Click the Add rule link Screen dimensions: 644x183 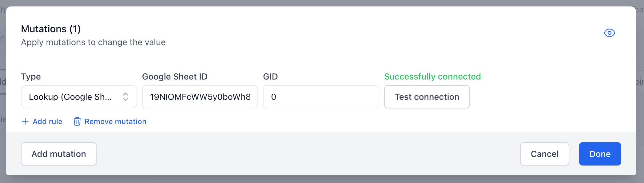[47, 122]
